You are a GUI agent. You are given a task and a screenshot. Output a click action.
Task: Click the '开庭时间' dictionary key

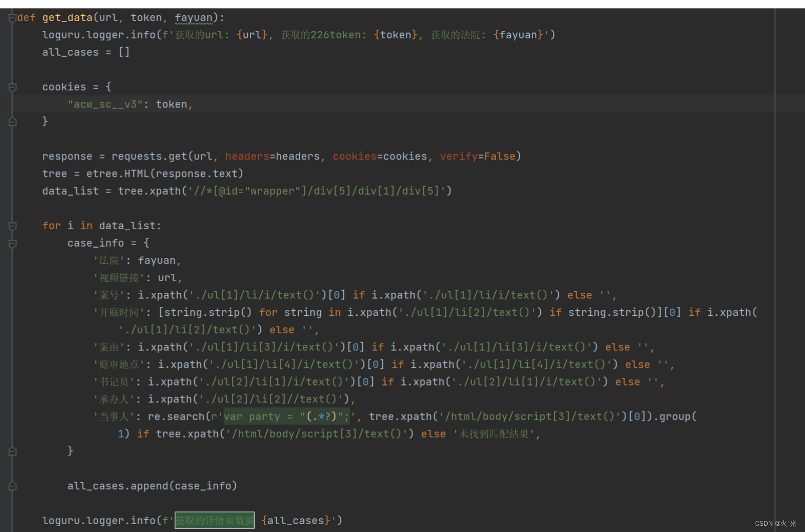pyautogui.click(x=119, y=313)
